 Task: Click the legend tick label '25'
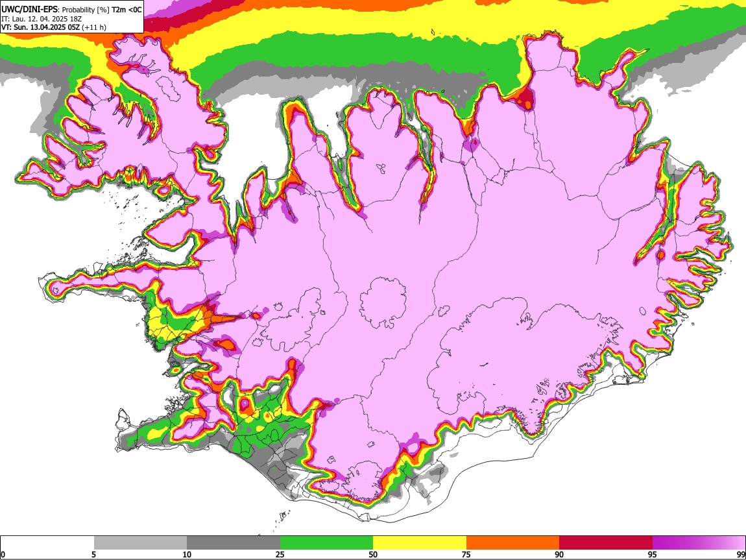(x=280, y=555)
